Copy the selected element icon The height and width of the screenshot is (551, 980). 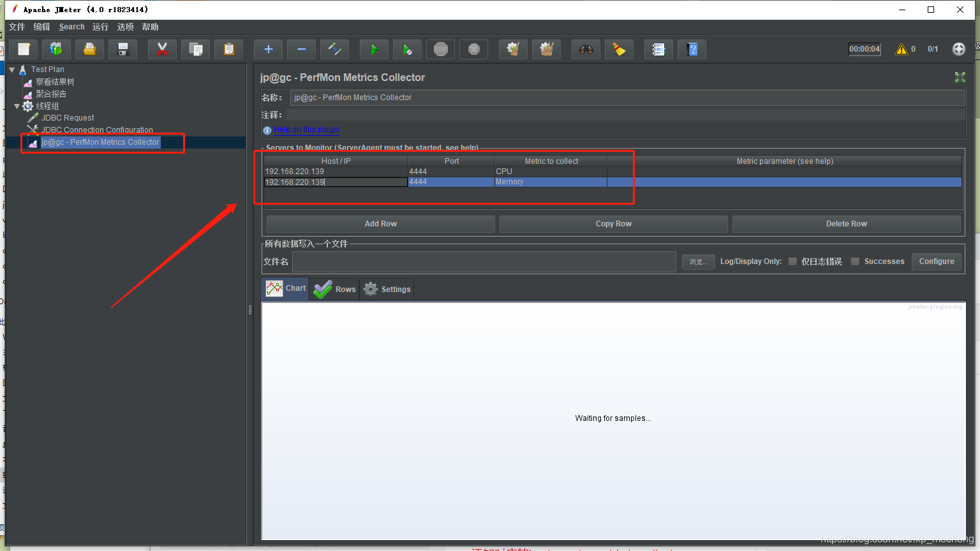(x=195, y=49)
